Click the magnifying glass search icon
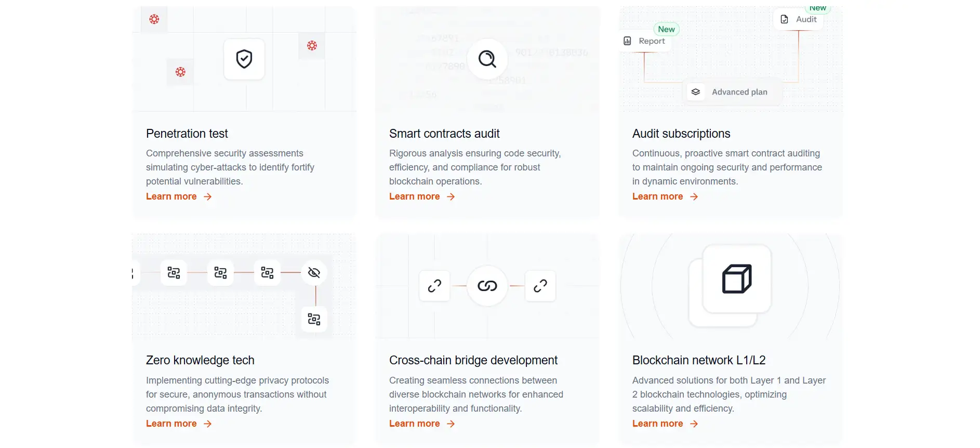The width and height of the screenshot is (980, 448). (x=487, y=59)
